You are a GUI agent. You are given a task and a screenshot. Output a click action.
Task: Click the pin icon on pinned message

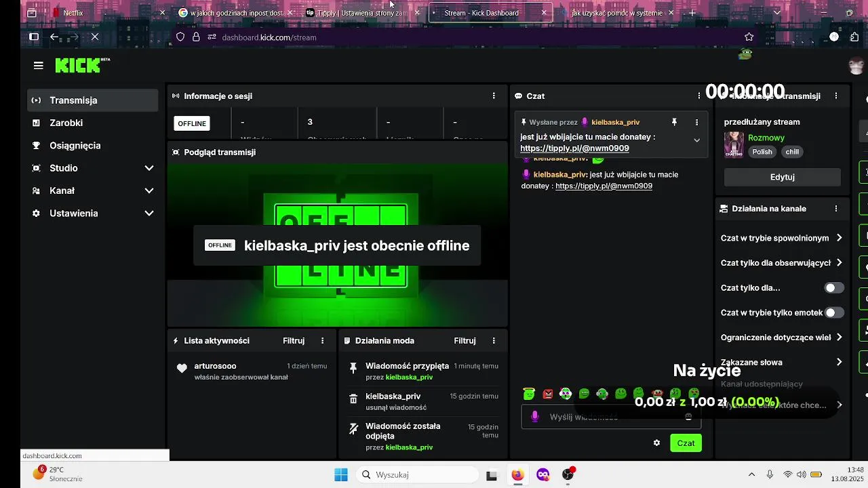[x=674, y=123]
